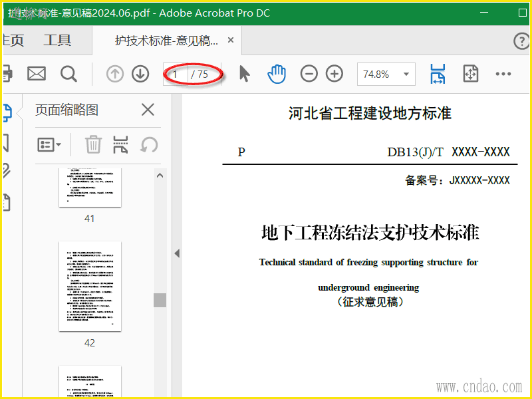Viewport: 532px width, 399px height.
Task: Delete selected page thumbnail trash icon
Action: tap(93, 144)
